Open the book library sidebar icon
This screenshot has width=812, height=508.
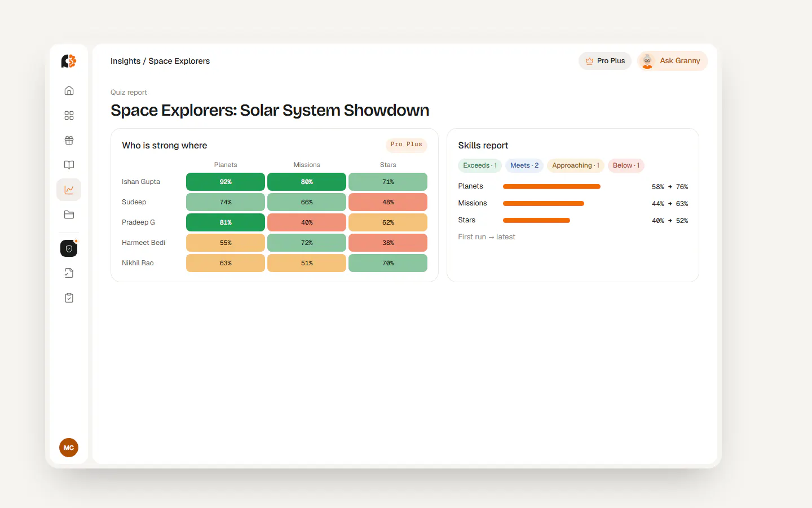69,165
